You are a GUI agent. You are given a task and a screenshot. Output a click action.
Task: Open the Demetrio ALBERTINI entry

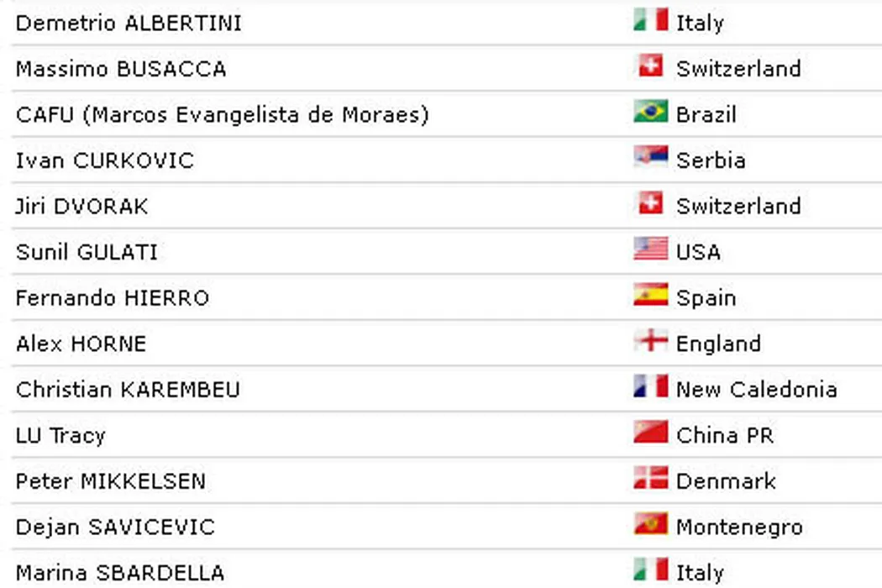pos(129,23)
